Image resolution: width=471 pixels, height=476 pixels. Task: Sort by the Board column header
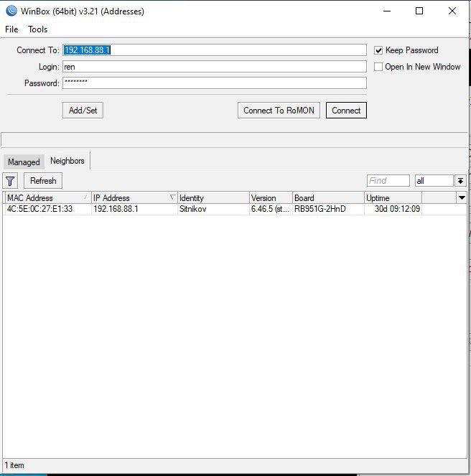[x=328, y=198]
